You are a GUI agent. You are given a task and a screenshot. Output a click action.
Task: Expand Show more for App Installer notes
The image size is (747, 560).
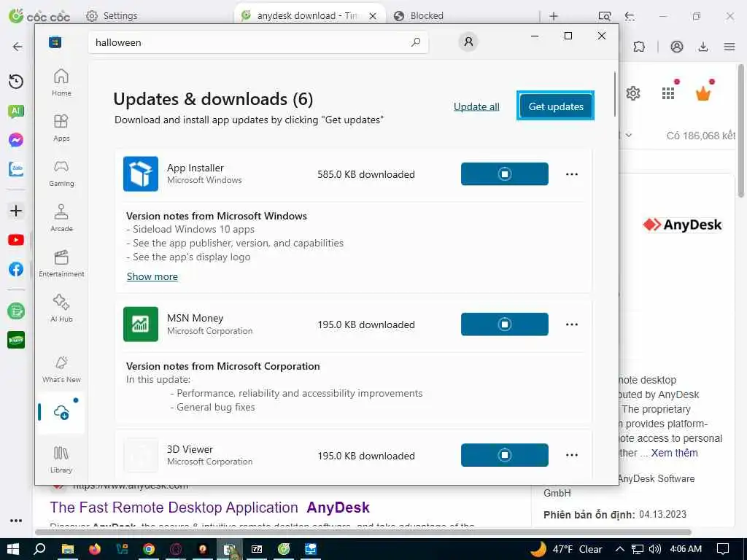[x=152, y=276]
